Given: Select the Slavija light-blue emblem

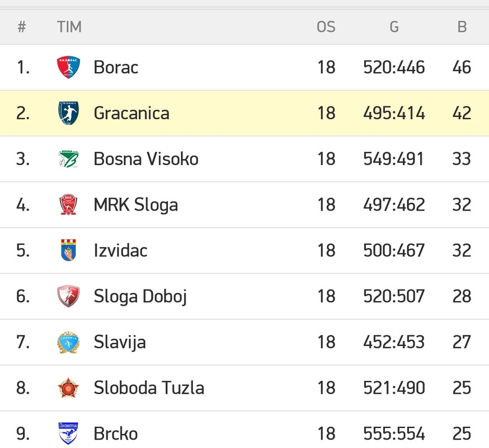Looking at the screenshot, I should [x=68, y=342].
